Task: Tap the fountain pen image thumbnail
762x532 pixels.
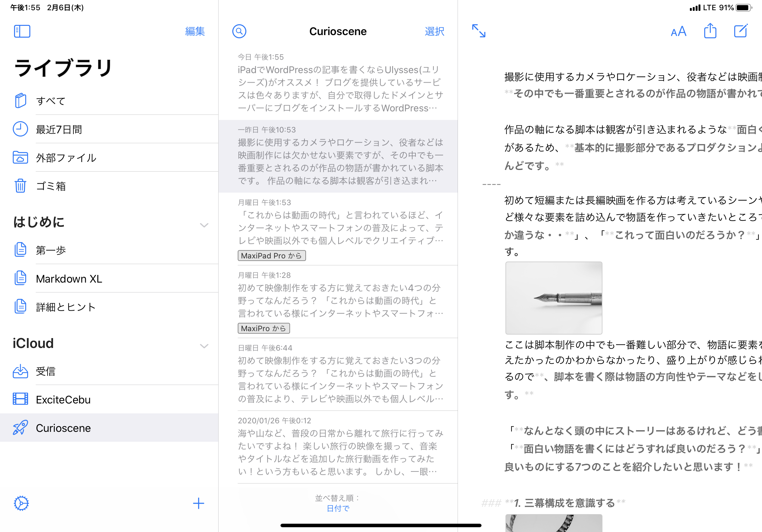Action: click(553, 298)
